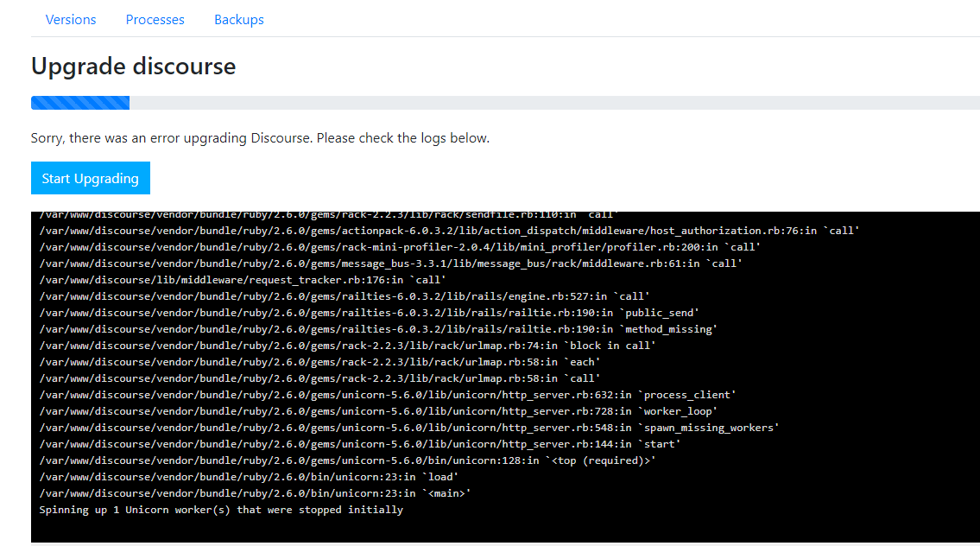The width and height of the screenshot is (980, 546).
Task: Click log line with rack-mini-profiler profiler.rb:200
Action: [400, 247]
